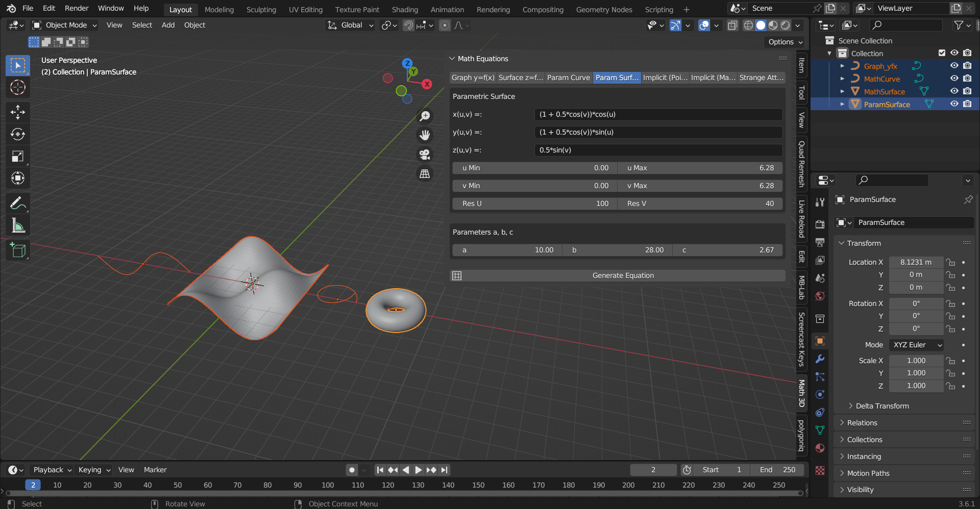
Task: Click the viewport camera view icon
Action: tap(425, 154)
